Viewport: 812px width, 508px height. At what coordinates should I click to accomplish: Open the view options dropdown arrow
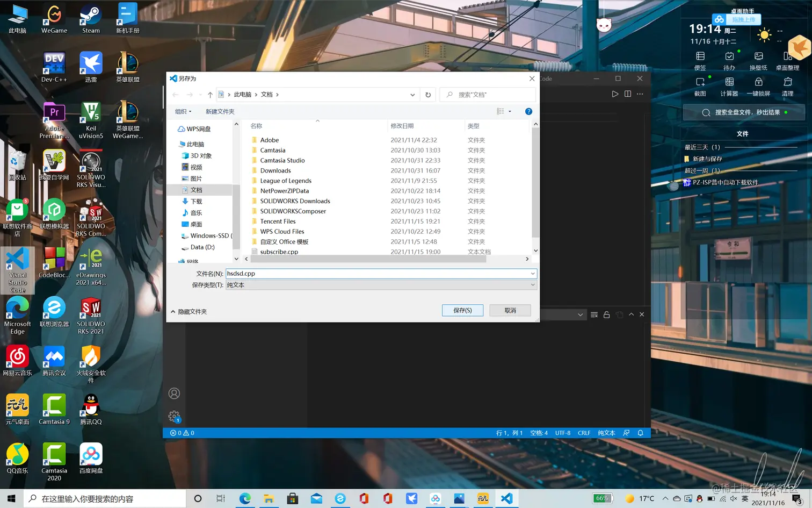(510, 111)
